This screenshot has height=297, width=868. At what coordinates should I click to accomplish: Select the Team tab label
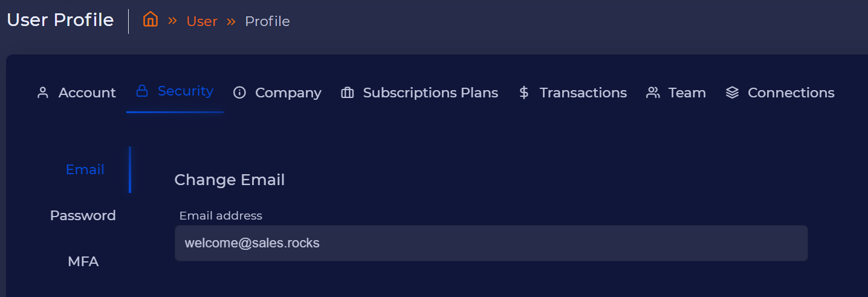(687, 93)
